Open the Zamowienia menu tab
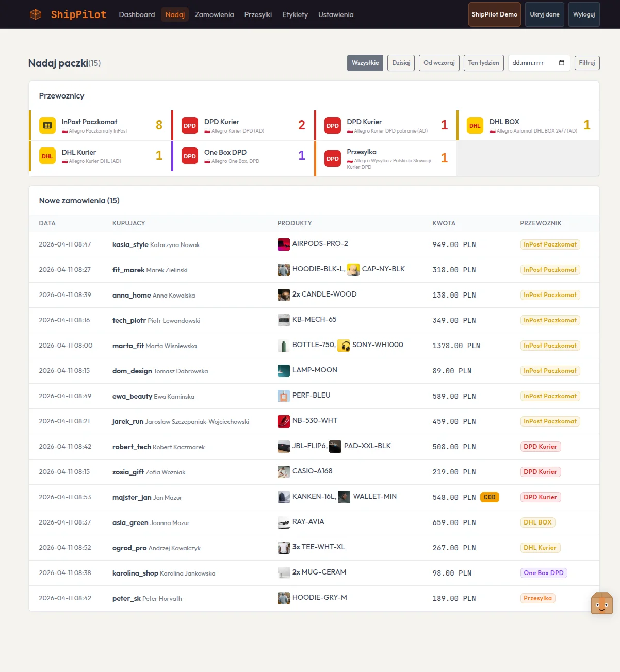Screen dimensions: 620x672 pos(215,14)
